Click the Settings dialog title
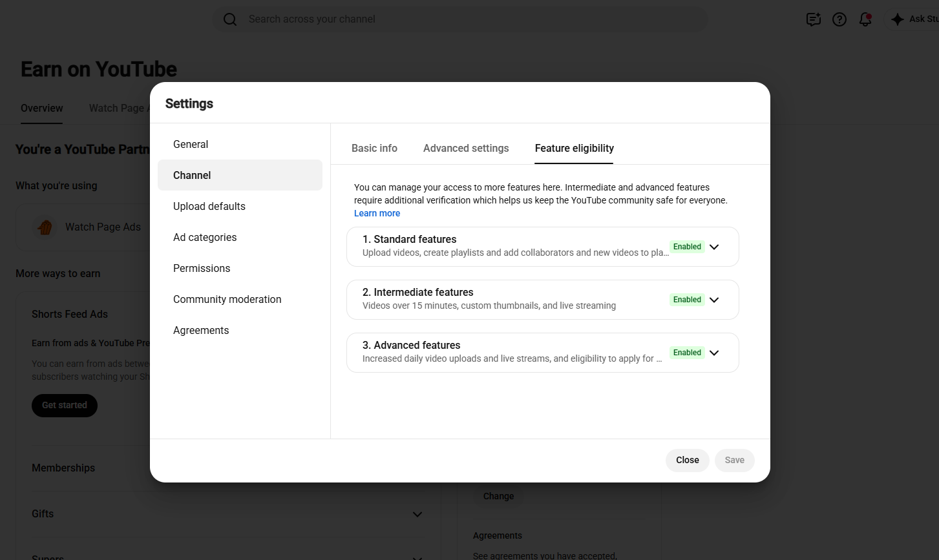The image size is (939, 560). click(189, 103)
